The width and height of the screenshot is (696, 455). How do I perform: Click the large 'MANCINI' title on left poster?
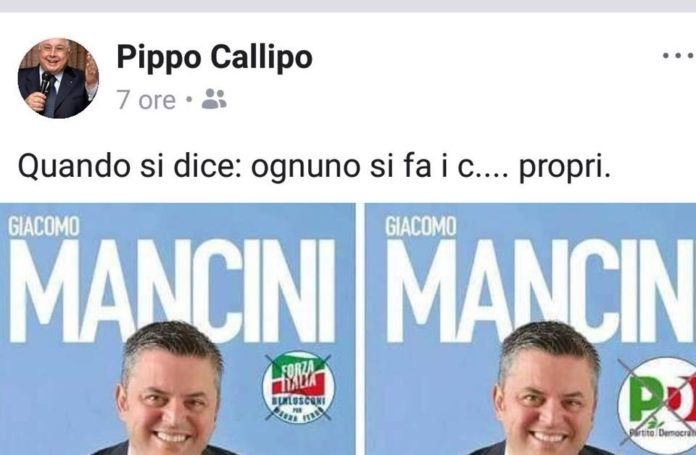click(172, 291)
